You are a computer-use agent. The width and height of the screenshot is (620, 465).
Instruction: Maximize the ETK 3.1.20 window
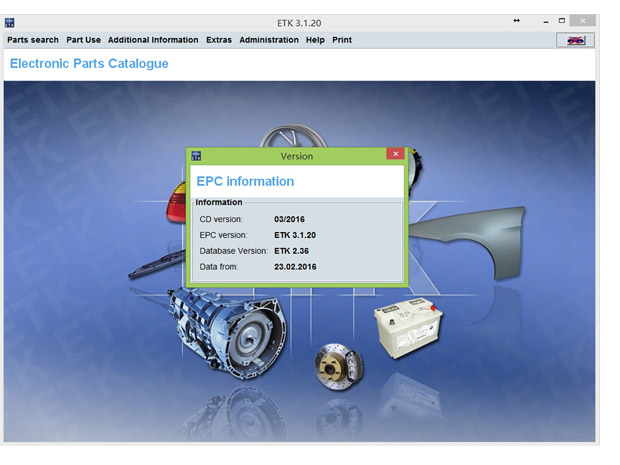point(562,21)
